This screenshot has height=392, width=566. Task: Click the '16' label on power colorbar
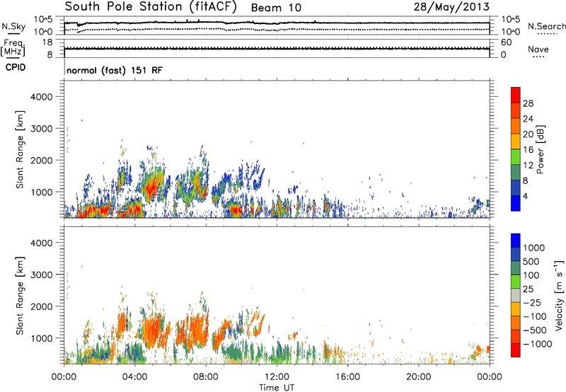[x=528, y=150]
